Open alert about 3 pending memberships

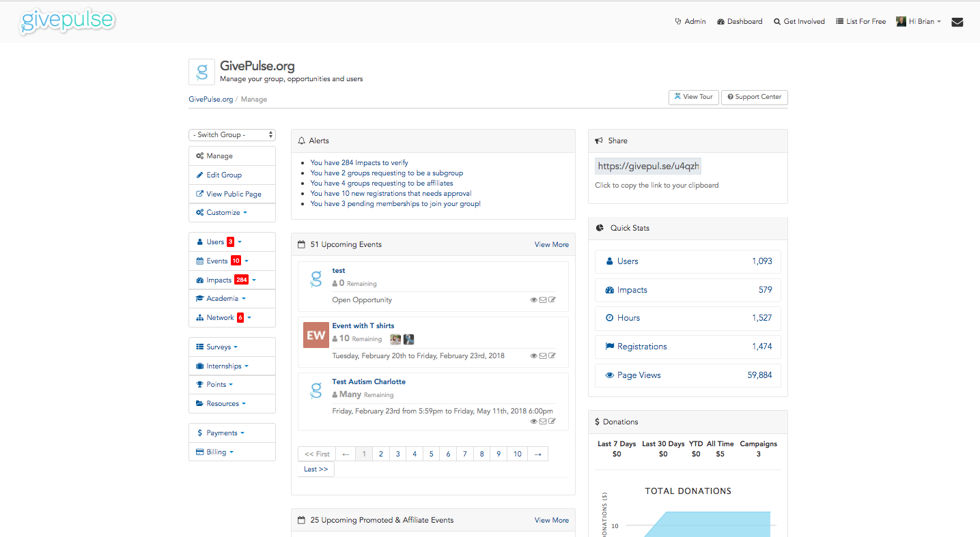395,203
